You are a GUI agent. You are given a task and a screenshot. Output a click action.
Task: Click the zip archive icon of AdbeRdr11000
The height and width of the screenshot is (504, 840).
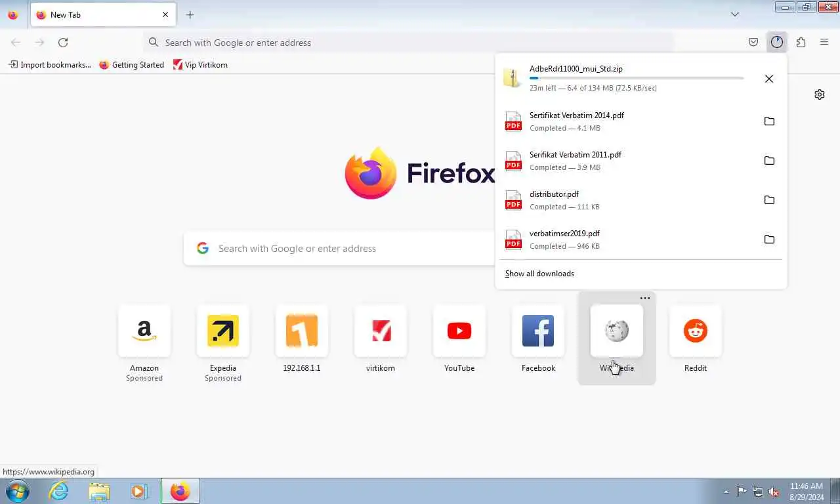(x=513, y=78)
